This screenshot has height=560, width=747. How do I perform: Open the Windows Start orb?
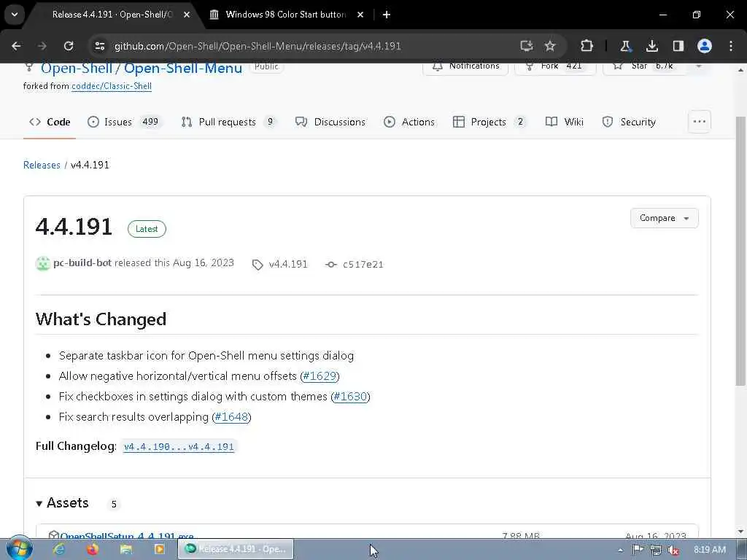19,548
